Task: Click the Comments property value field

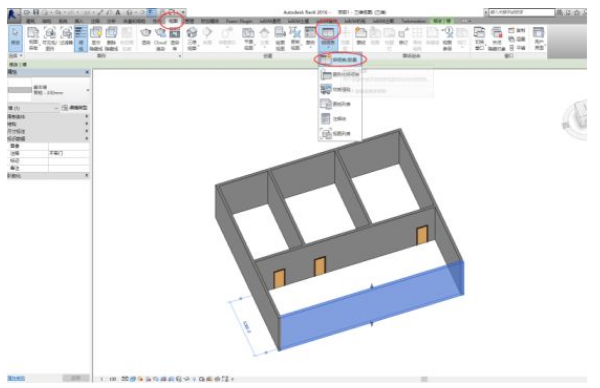Action: click(69, 153)
